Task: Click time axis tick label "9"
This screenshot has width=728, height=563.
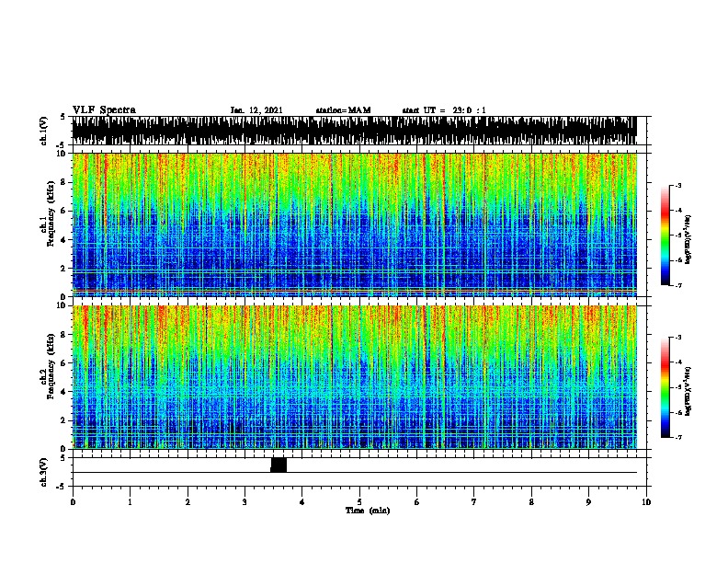Action: [588, 502]
